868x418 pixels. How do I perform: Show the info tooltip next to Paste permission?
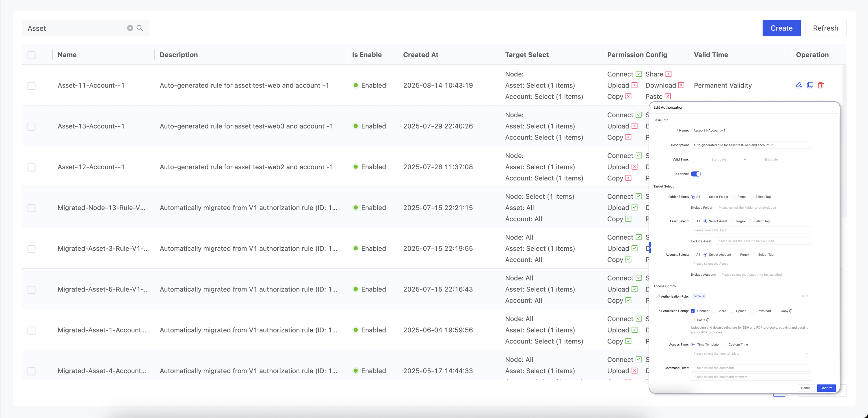708,320
